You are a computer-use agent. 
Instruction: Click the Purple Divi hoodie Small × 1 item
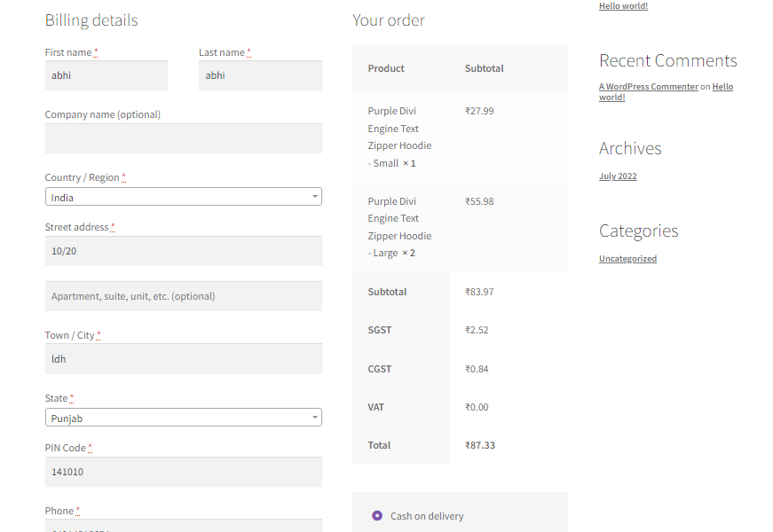pos(399,137)
